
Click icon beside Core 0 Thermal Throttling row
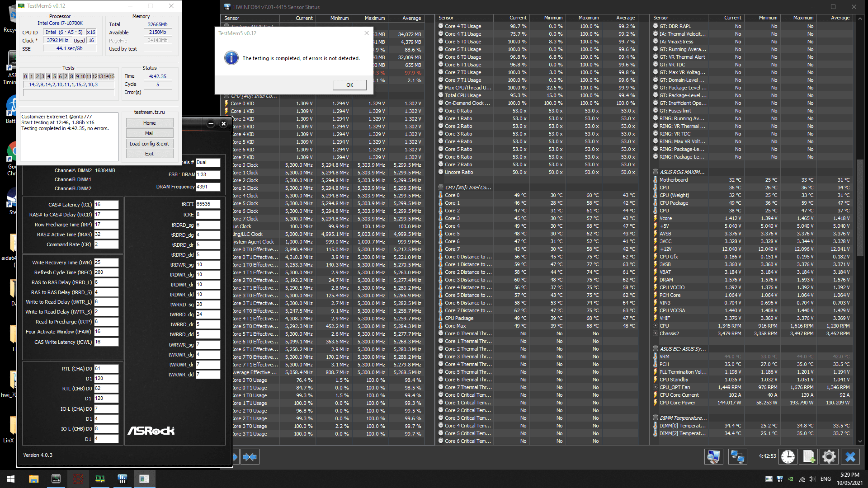(441, 333)
